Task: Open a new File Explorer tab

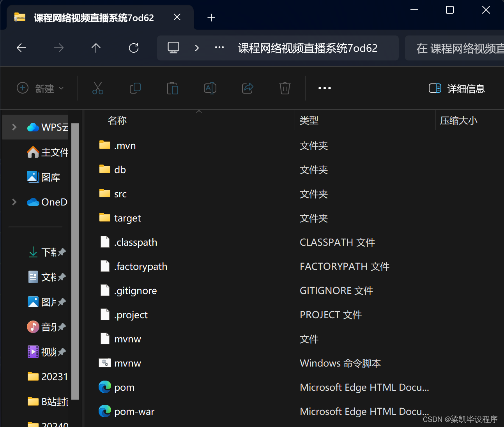Action: point(211,17)
